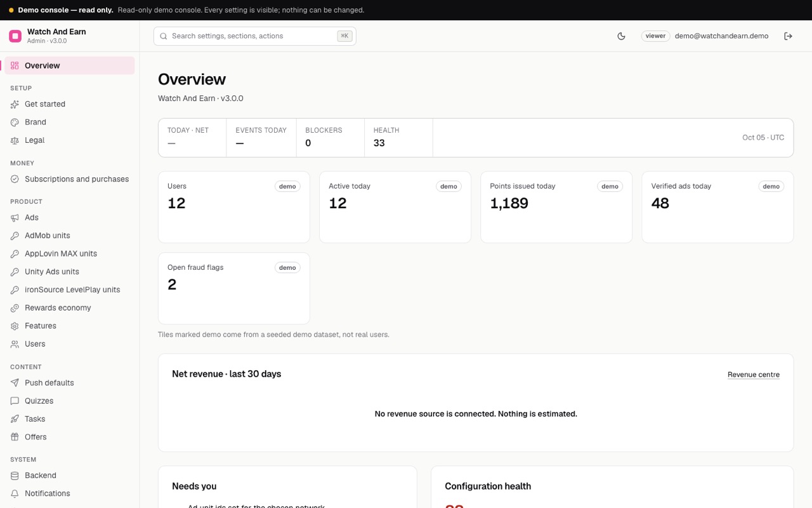Viewport: 812px width, 508px height.
Task: Click the demo badge on Users tile
Action: coord(287,186)
